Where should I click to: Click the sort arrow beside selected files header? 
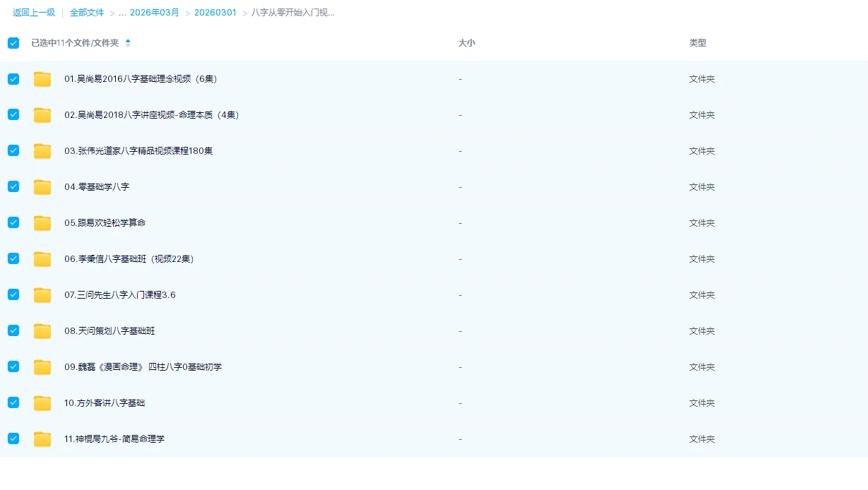(x=128, y=43)
